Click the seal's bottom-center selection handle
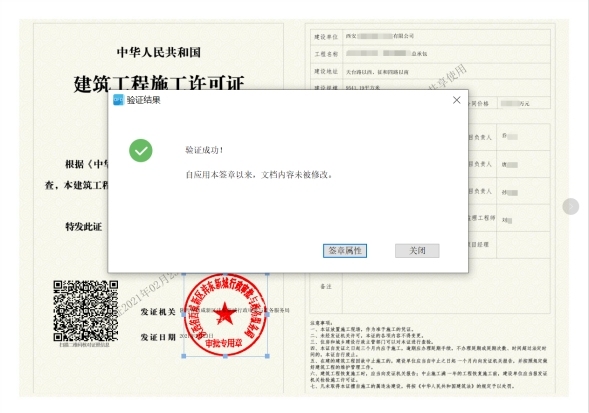 click(x=225, y=356)
